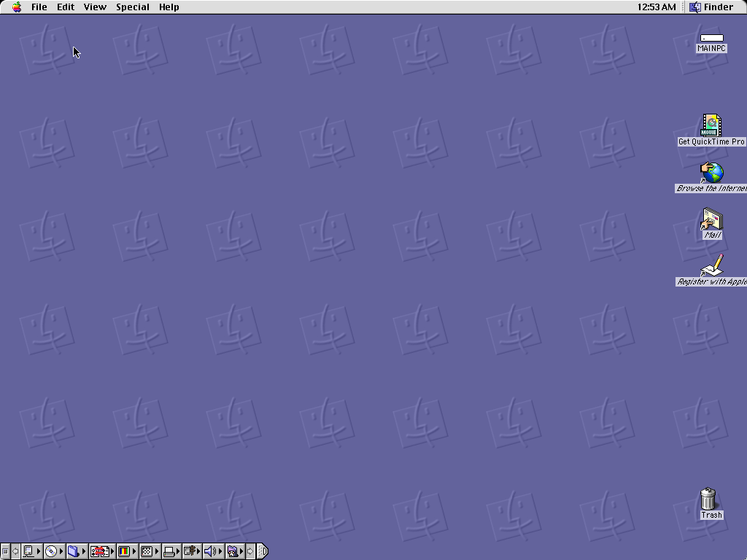Collapse the Control Strip using its end tab

click(263, 551)
